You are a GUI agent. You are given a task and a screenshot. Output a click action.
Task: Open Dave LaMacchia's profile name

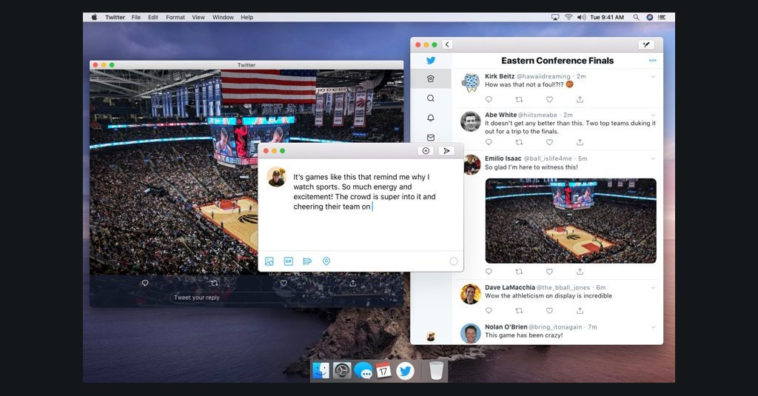point(510,288)
